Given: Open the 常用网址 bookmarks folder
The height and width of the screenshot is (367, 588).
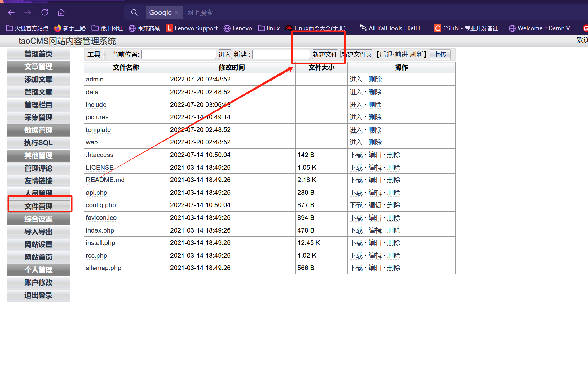Looking at the screenshot, I should [x=107, y=28].
